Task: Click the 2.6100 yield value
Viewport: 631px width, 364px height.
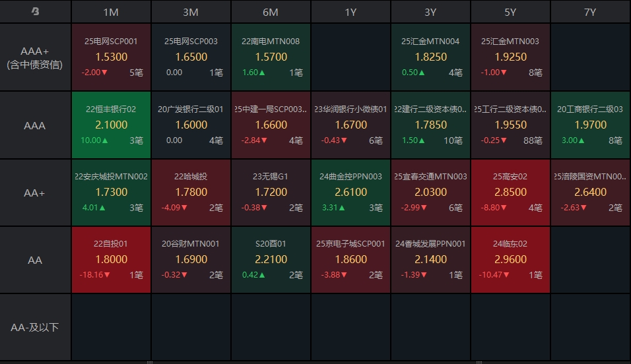Action: (350, 193)
